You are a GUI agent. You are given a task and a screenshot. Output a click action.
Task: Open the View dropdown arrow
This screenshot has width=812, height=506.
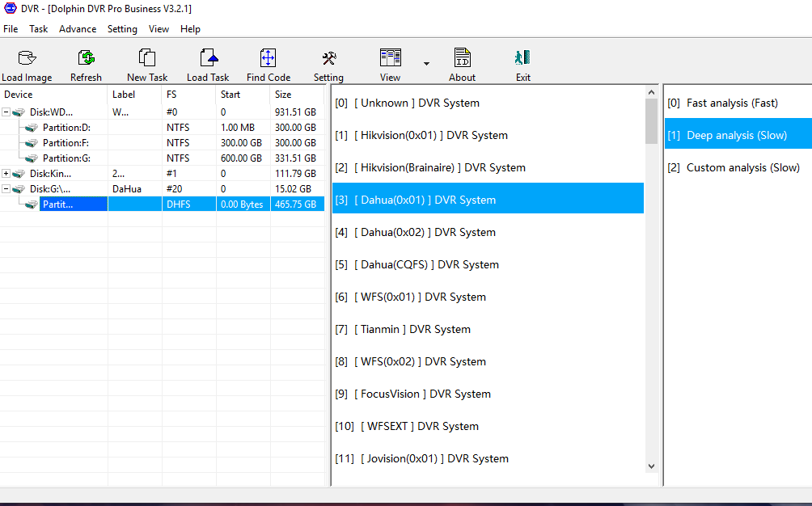[426, 63]
